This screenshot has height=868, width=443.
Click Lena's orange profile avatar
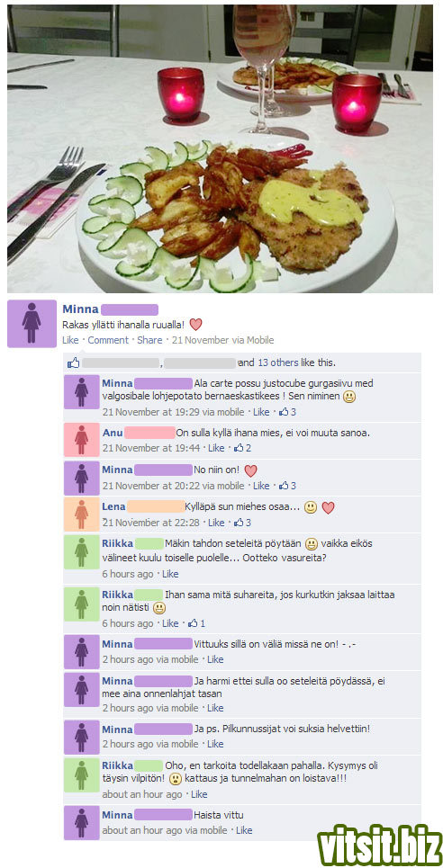(x=82, y=515)
